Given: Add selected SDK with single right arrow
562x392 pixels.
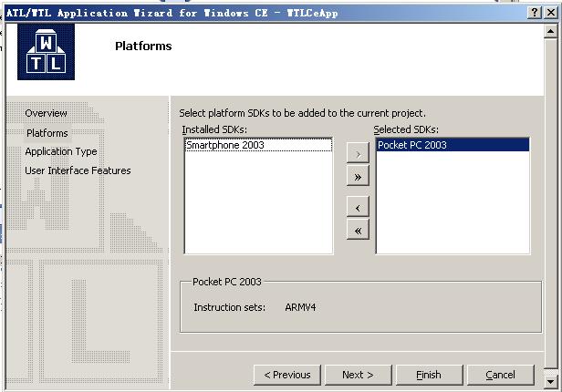Looking at the screenshot, I should 358,154.
